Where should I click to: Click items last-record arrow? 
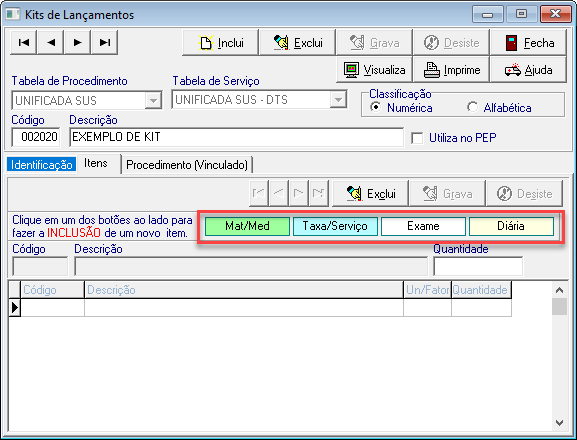[x=318, y=193]
